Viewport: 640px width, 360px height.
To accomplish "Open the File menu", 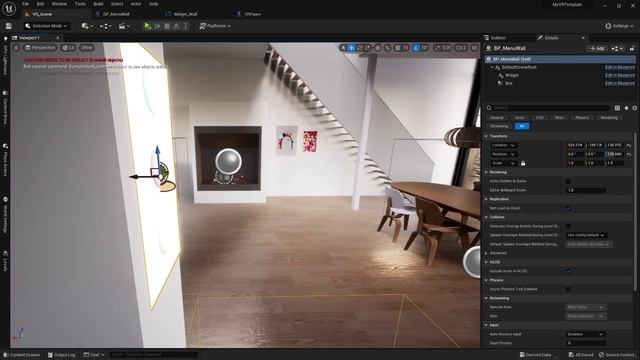I will pos(25,4).
